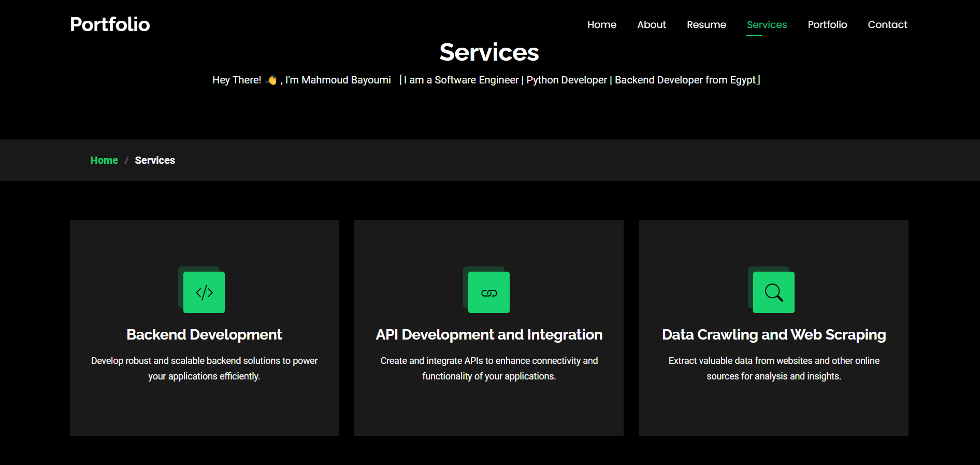Click the Services breadcrumb text
980x465 pixels.
click(155, 160)
